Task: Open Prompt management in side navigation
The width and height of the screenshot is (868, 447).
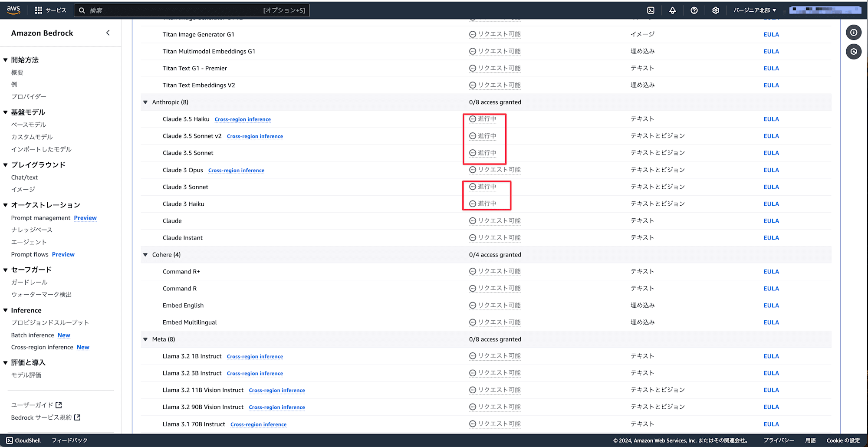Action: point(40,218)
